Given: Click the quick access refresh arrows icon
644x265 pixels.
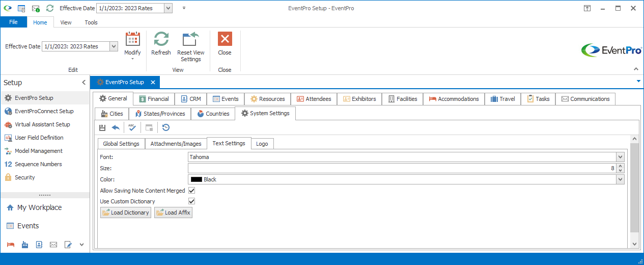Looking at the screenshot, I should click(49, 8).
